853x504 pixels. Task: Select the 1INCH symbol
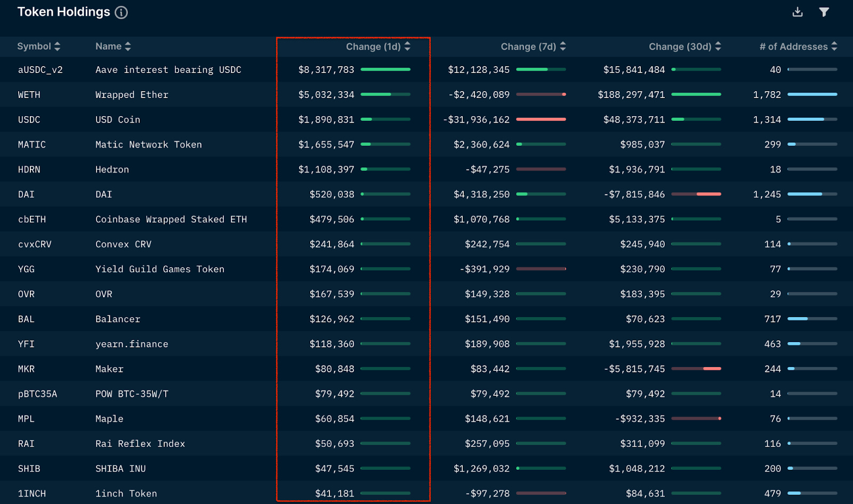32,494
